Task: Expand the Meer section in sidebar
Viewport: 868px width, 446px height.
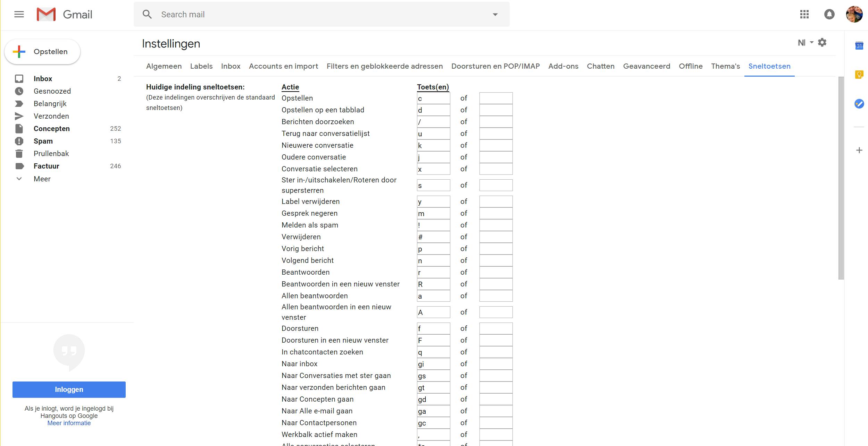Action: [42, 179]
